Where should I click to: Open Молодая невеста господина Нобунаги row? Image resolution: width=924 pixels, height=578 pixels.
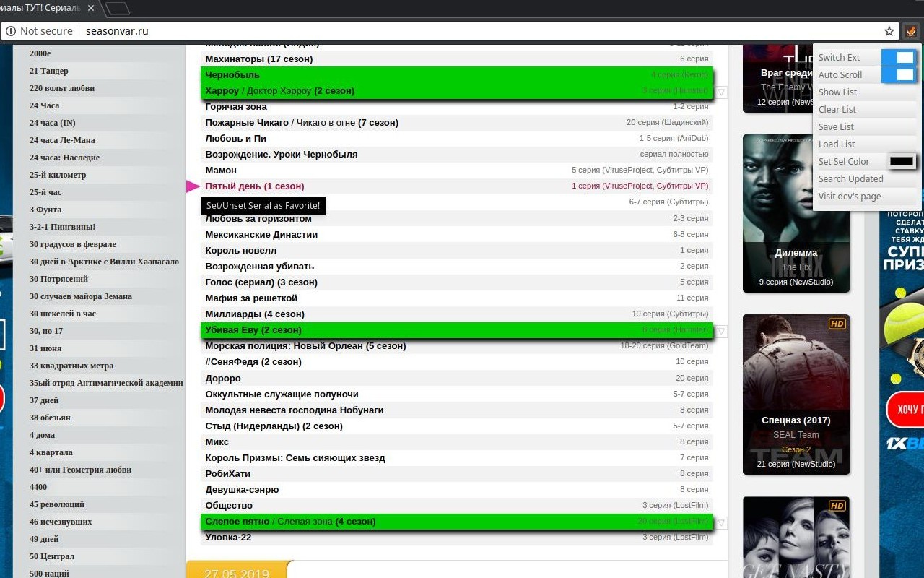click(x=456, y=410)
